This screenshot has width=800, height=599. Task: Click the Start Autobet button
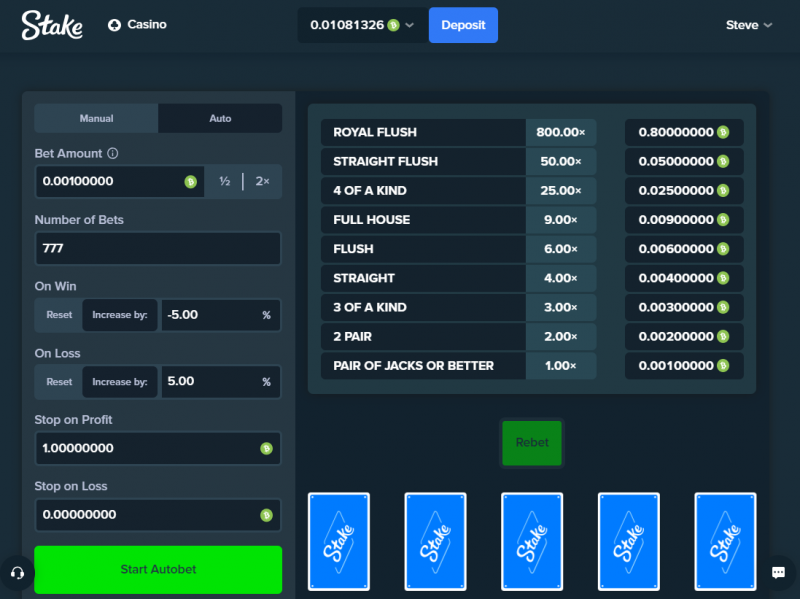158,569
